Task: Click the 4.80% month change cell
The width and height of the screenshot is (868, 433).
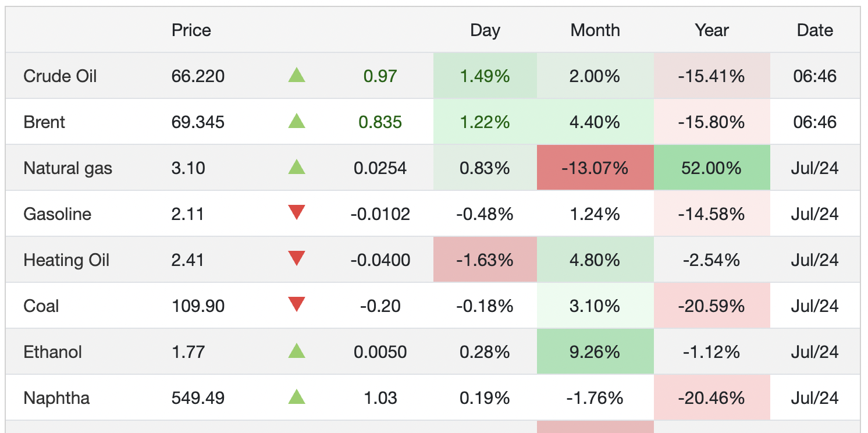Action: click(x=595, y=260)
